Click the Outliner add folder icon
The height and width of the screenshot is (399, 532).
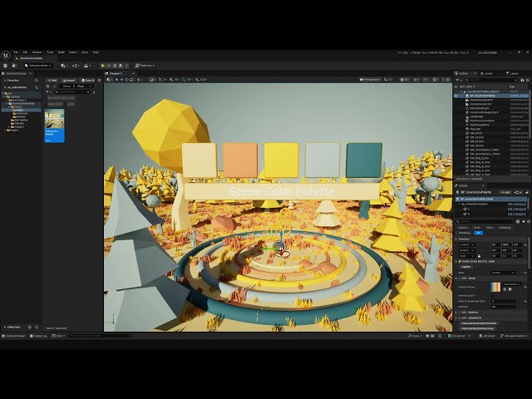pos(522,80)
